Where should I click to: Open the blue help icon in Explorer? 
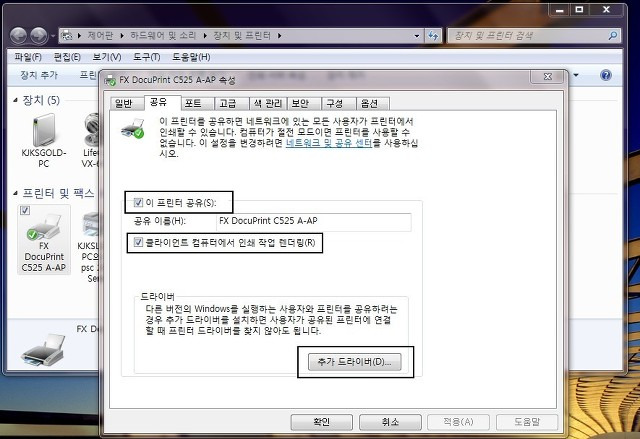click(x=606, y=75)
